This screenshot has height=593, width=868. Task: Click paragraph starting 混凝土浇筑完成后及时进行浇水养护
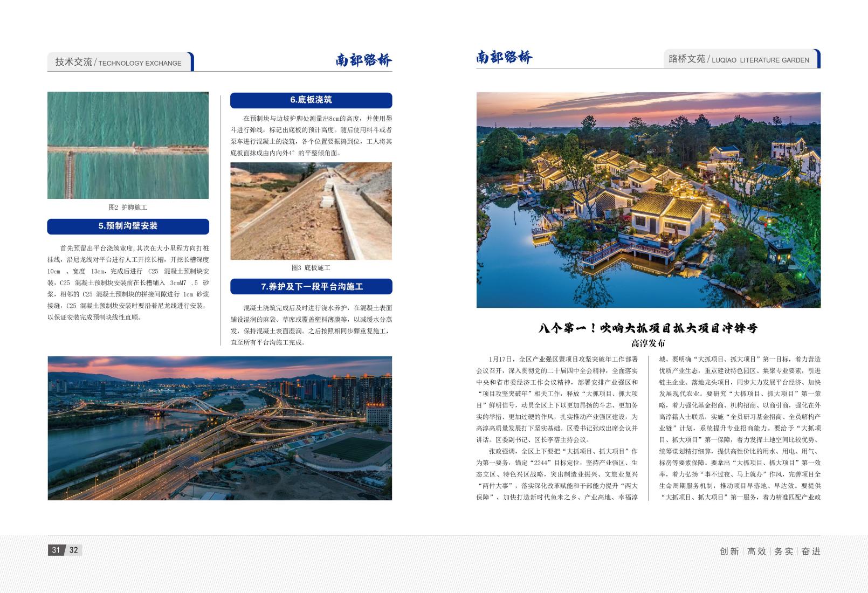[311, 325]
